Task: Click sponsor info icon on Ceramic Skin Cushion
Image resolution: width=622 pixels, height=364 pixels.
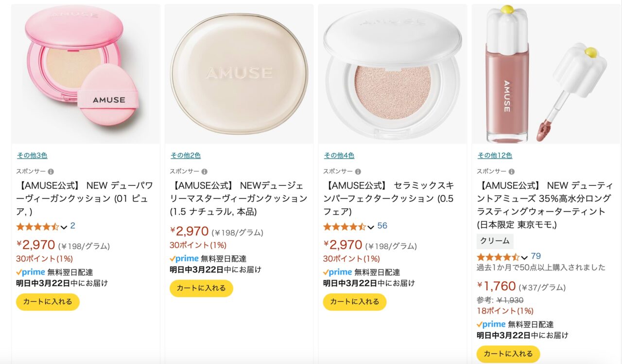Action: (358, 172)
